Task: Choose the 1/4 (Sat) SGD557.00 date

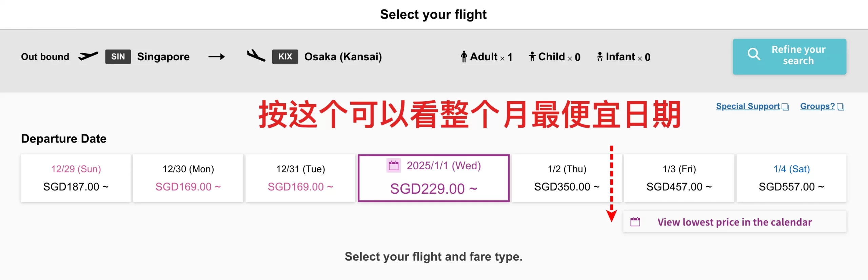Action: click(x=791, y=178)
